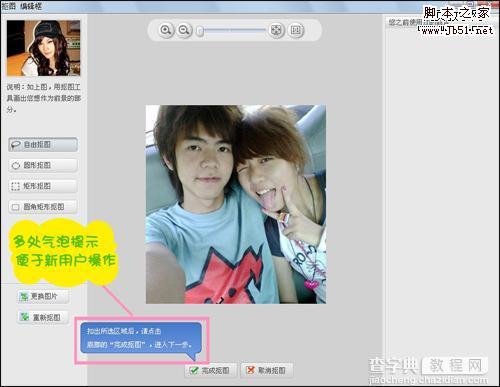Select the fit-to-window view icon

pyautogui.click(x=276, y=30)
